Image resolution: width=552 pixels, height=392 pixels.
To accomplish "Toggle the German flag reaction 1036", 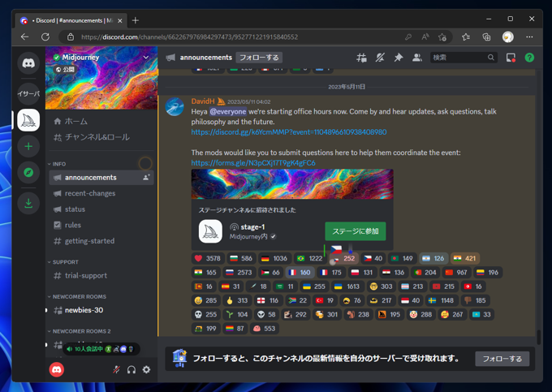I will [274, 258].
